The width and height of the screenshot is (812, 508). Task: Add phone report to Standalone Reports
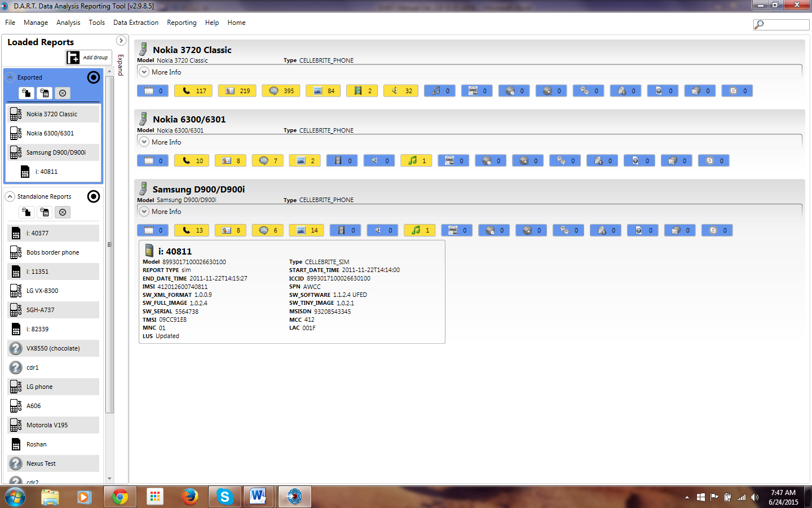click(27, 212)
